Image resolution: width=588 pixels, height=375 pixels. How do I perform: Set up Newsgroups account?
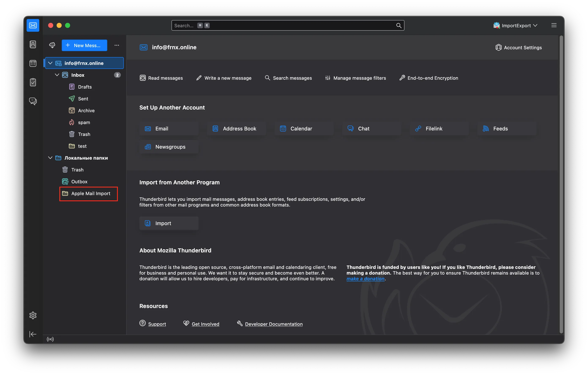[x=169, y=147]
